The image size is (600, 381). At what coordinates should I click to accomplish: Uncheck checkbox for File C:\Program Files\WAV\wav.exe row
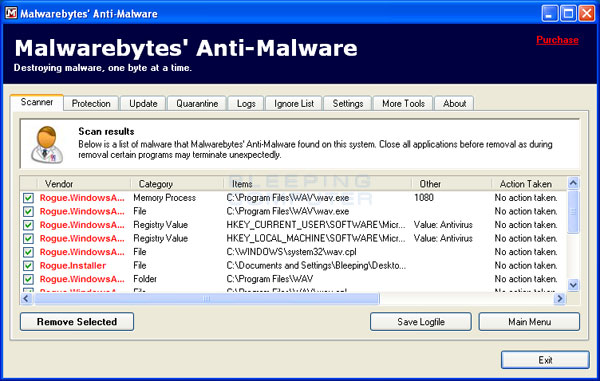click(x=28, y=212)
